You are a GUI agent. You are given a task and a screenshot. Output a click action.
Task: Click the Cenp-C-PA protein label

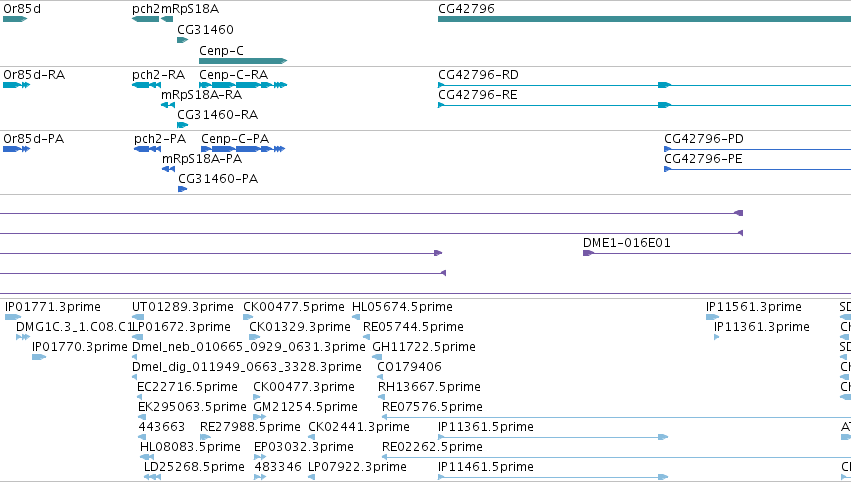(235, 139)
